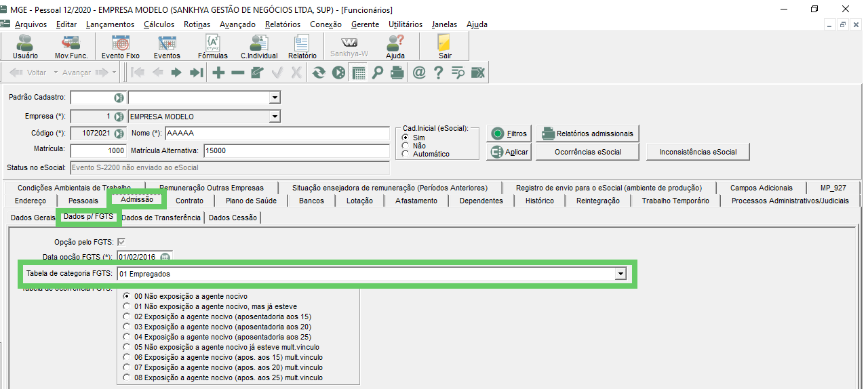Toggle the Opção pelo FGTS checkbox
Screen dimensions: 868x389
(x=121, y=242)
